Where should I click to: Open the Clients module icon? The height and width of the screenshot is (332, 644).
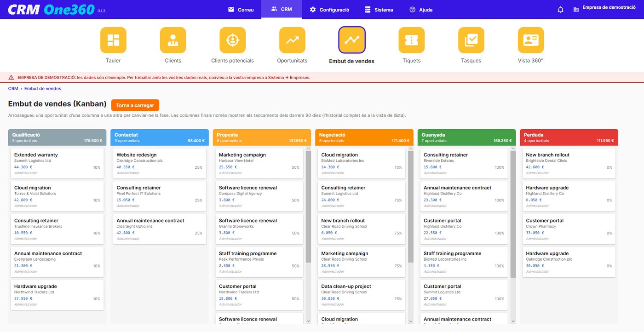click(173, 40)
